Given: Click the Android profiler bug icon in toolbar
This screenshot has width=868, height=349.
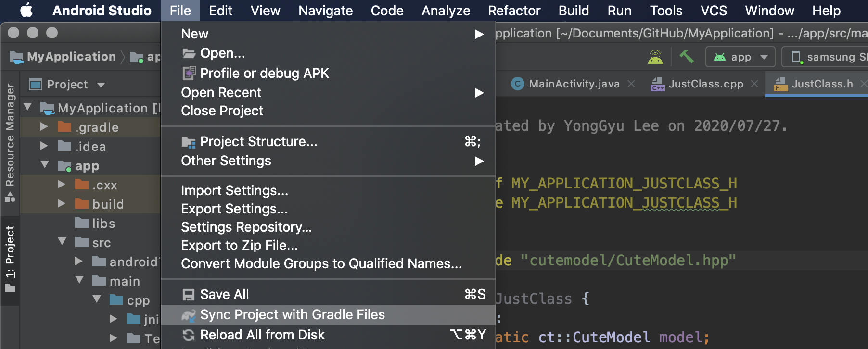Looking at the screenshot, I should pyautogui.click(x=655, y=57).
